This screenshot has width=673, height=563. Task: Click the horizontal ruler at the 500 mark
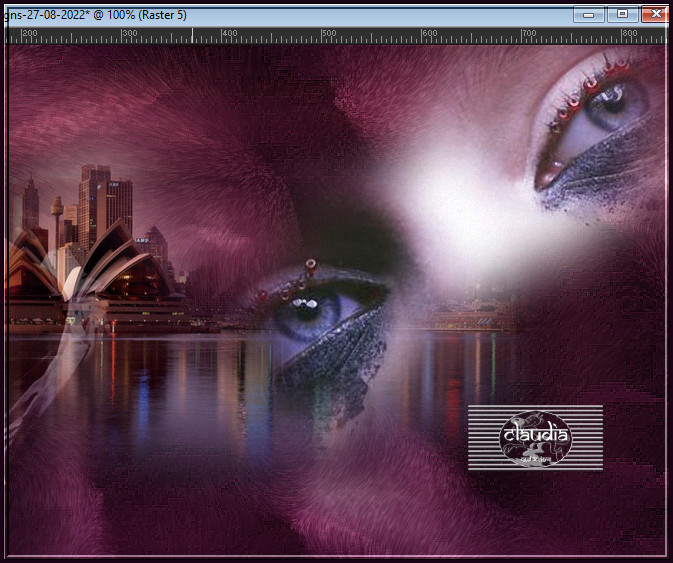point(322,36)
